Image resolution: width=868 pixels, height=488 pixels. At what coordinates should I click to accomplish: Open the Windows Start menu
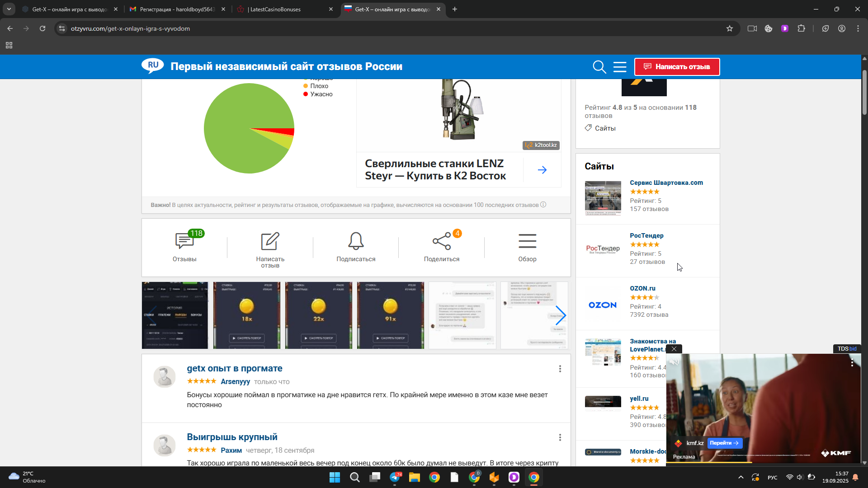pos(335,478)
